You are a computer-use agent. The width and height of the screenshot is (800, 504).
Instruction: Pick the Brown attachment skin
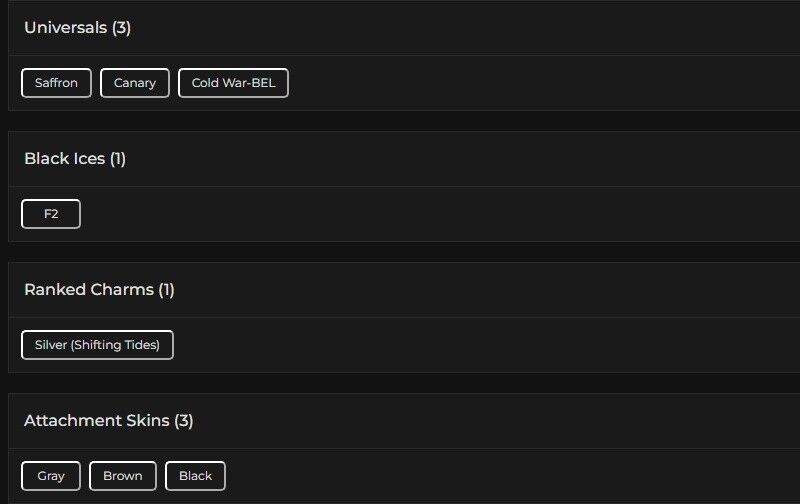click(123, 476)
